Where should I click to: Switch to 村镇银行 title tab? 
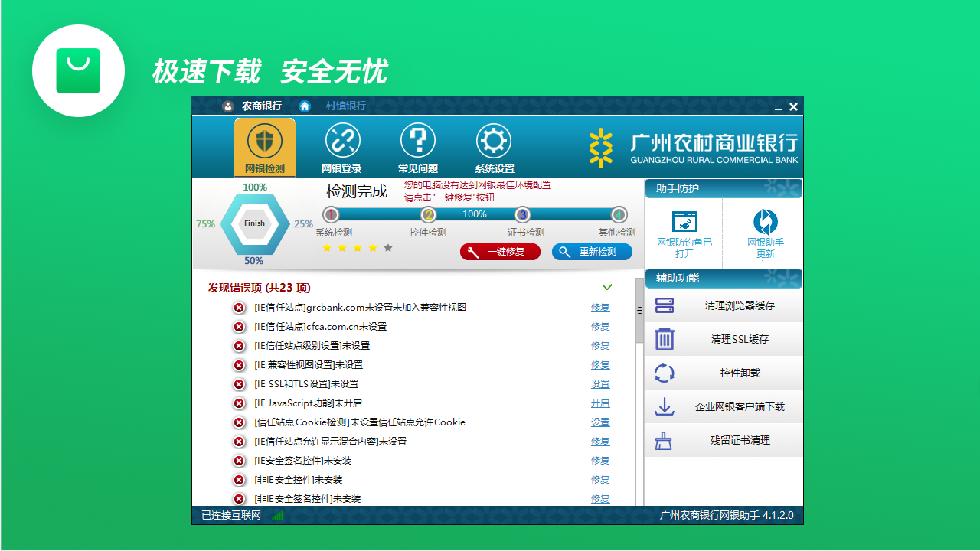[346, 106]
